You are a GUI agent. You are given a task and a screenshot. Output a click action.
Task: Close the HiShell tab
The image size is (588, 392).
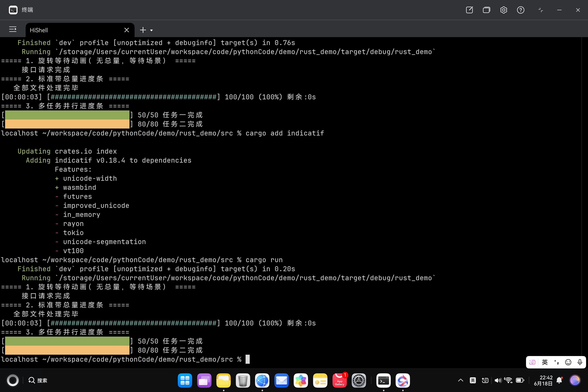pyautogui.click(x=126, y=30)
